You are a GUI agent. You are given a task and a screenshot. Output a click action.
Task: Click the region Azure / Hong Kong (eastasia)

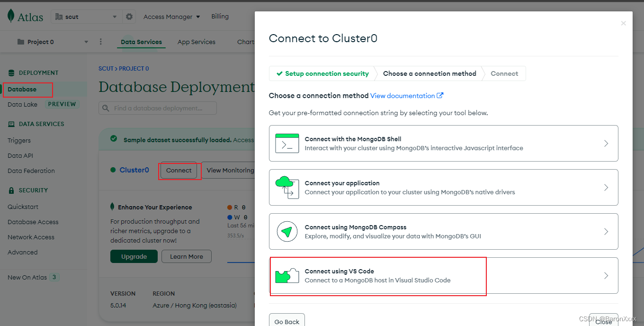pos(195,305)
